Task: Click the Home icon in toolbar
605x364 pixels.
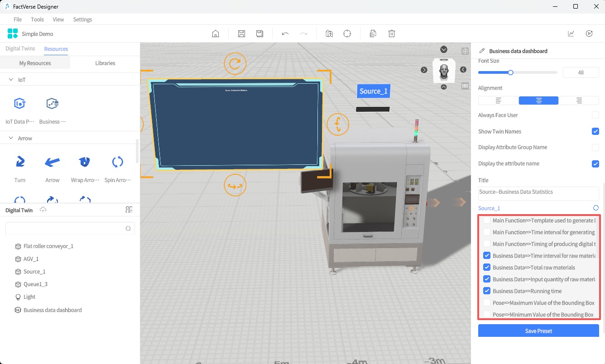Action: [216, 34]
